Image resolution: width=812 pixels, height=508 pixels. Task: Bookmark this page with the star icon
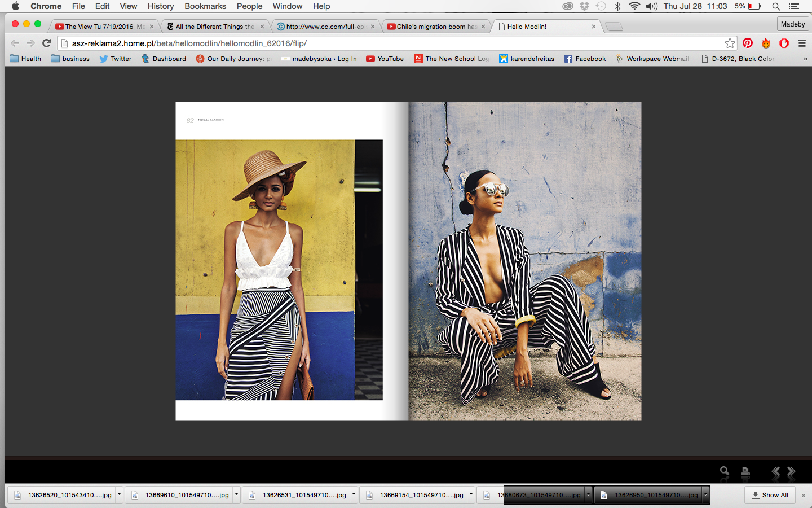coord(730,43)
